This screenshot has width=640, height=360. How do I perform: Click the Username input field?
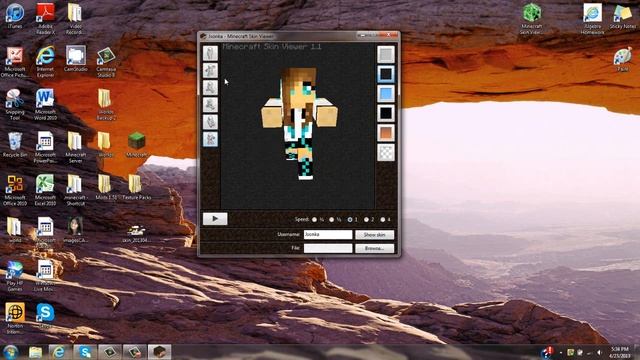click(x=328, y=235)
